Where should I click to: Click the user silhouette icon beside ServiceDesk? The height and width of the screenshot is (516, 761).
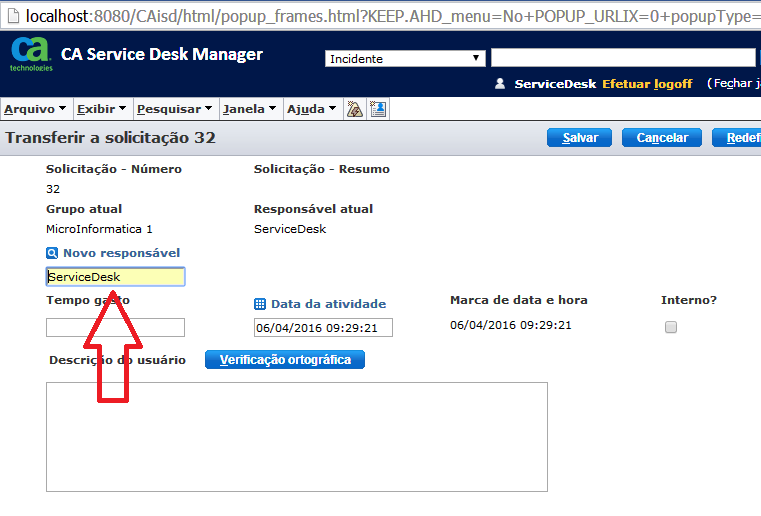(500, 83)
